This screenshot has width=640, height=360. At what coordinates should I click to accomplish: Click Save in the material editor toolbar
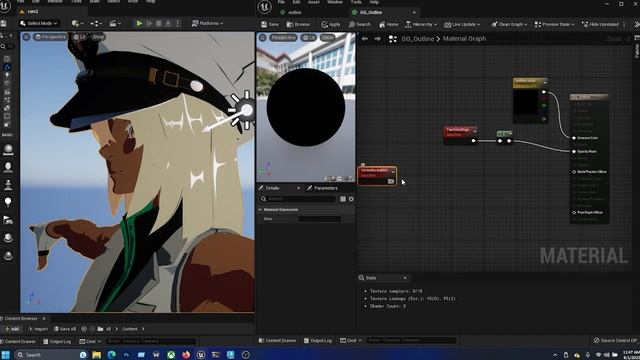pyautogui.click(x=270, y=24)
